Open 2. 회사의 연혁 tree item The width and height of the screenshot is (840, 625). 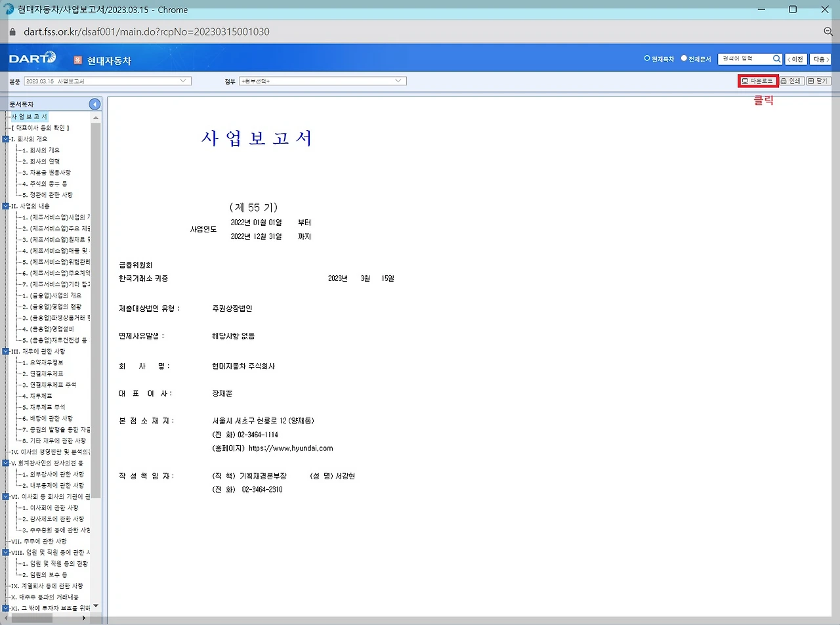point(41,162)
